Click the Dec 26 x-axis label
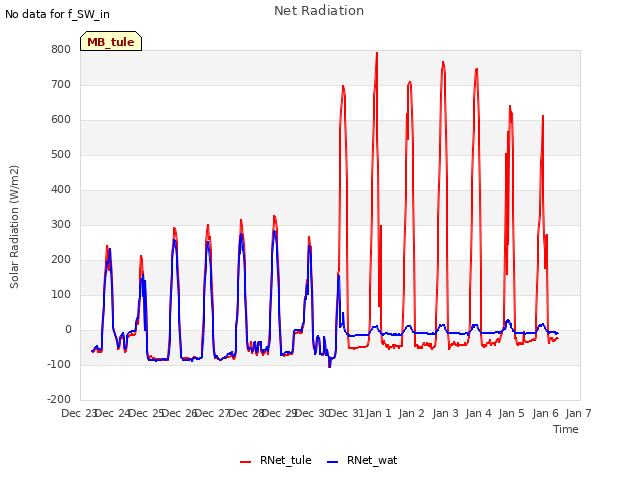This screenshot has height=480, width=640. (180, 413)
